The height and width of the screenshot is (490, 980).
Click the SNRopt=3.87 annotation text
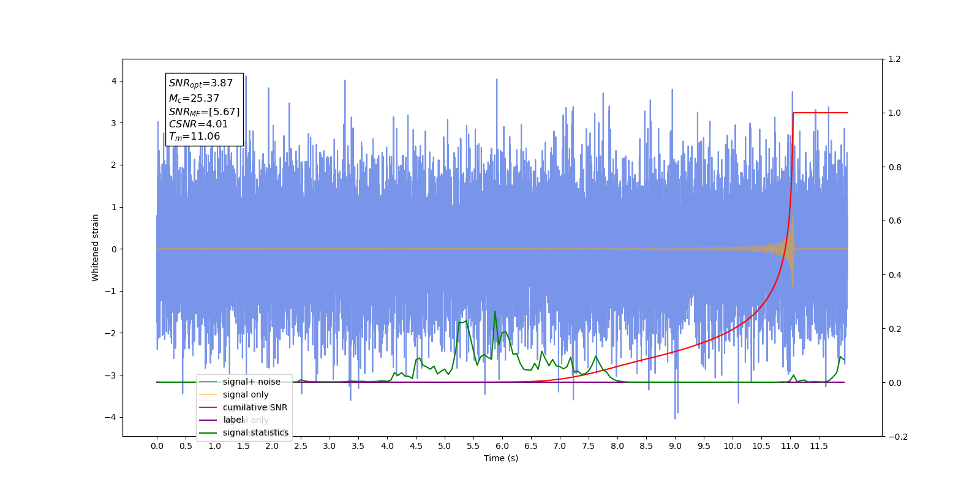[201, 83]
